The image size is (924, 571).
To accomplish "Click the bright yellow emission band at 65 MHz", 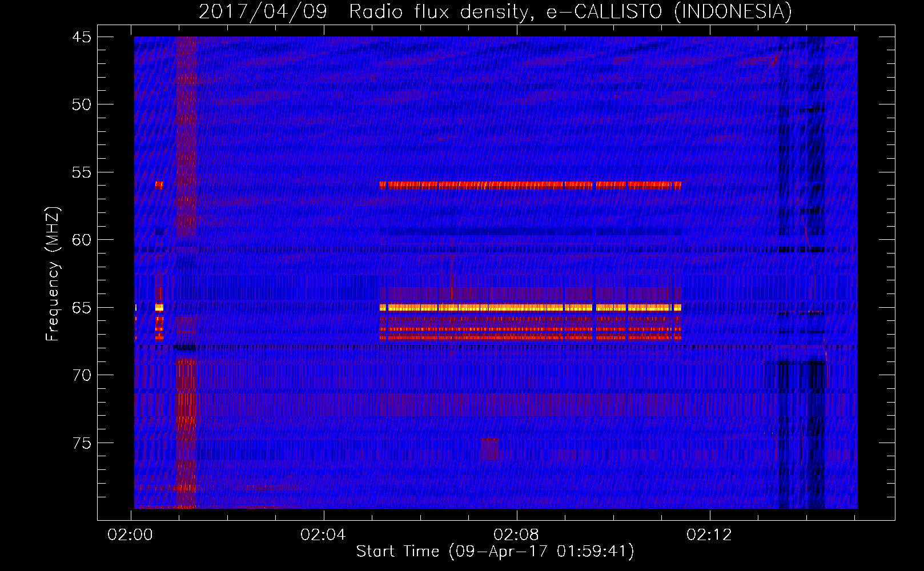I will [x=531, y=308].
